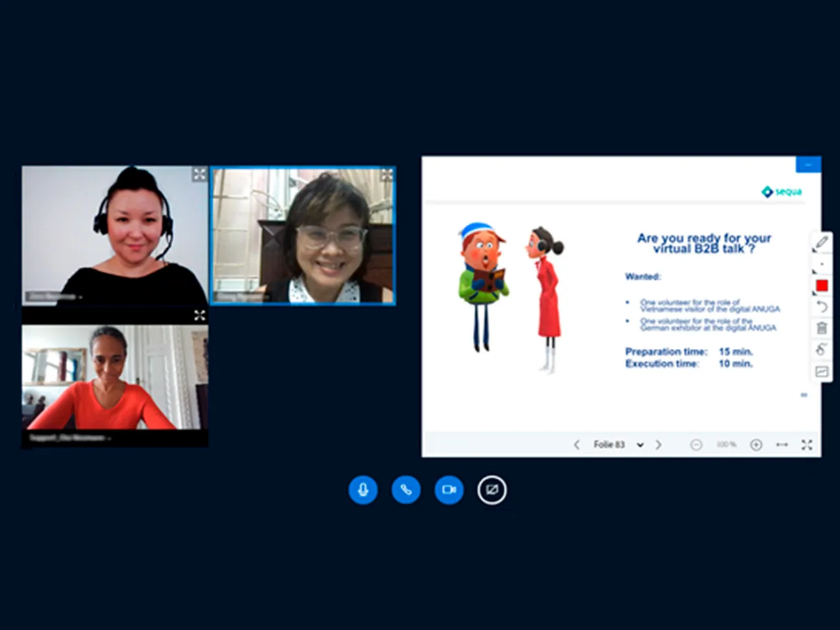Viewport: 840px width, 630px height.
Task: Click the fit-to-width icon on the slide
Action: click(782, 445)
